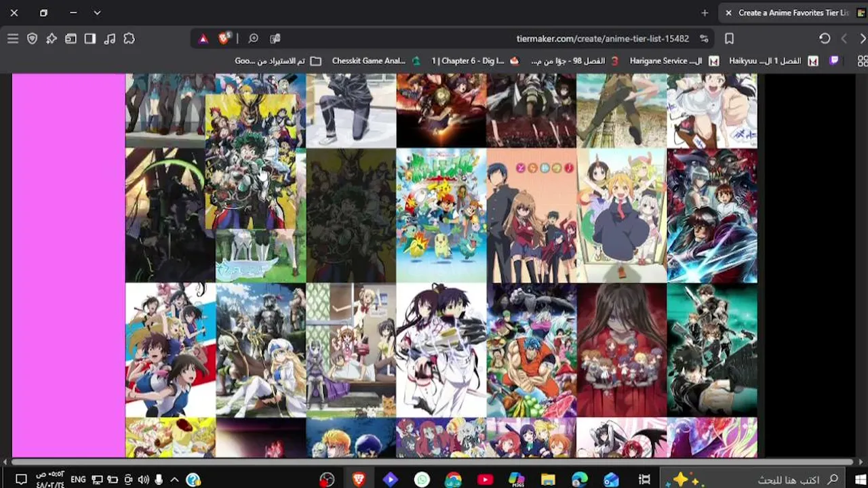Click the zoom magnifier in address bar

point(253,39)
